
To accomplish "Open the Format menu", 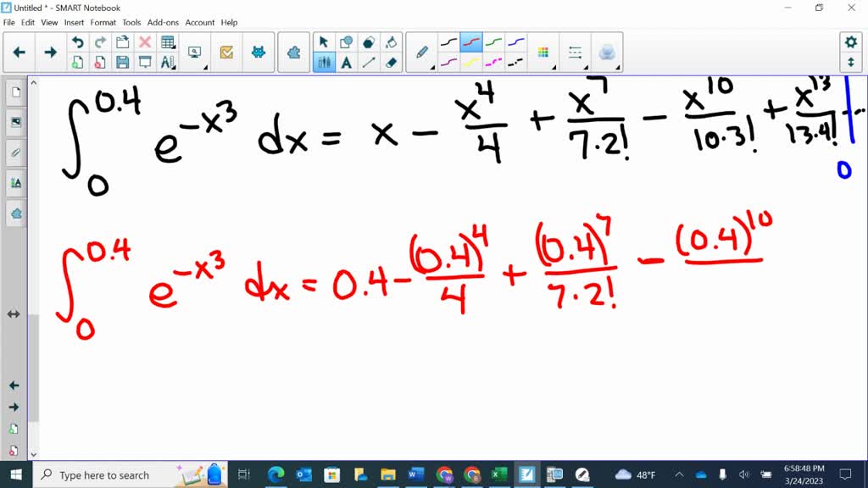I will 103,23.
